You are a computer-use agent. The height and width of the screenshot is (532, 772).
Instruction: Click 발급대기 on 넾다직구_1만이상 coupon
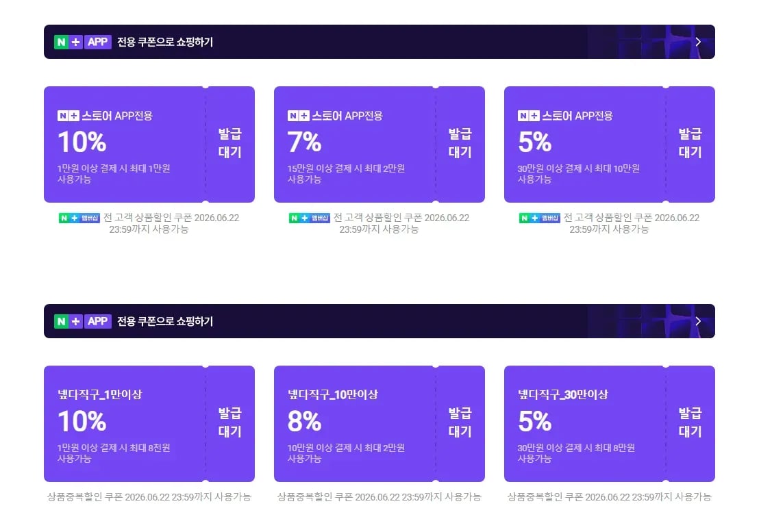[230, 422]
